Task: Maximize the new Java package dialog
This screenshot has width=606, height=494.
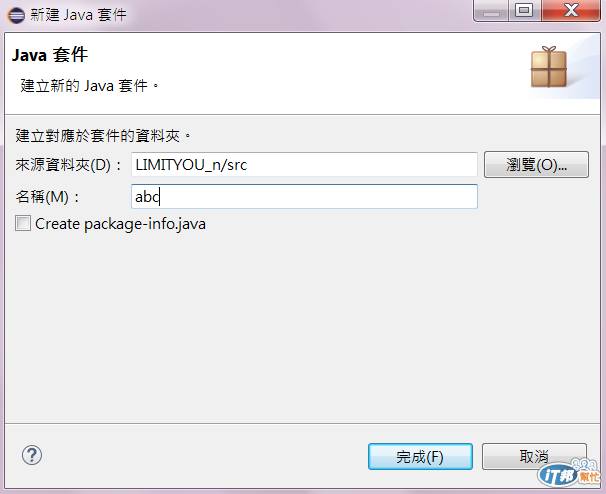Action: coord(524,10)
